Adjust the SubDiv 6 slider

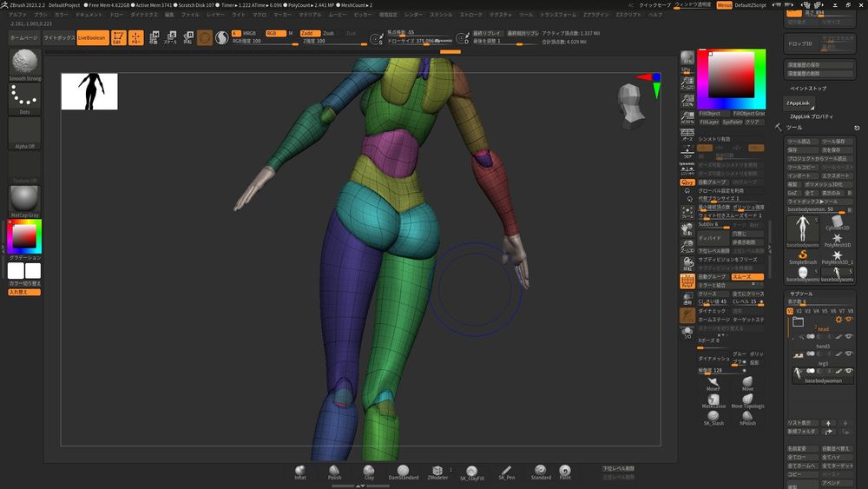click(x=714, y=225)
